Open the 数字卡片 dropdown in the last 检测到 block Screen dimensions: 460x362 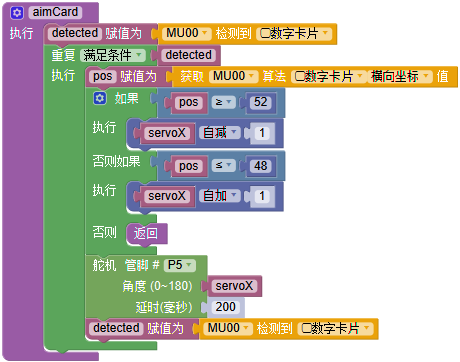(x=336, y=328)
